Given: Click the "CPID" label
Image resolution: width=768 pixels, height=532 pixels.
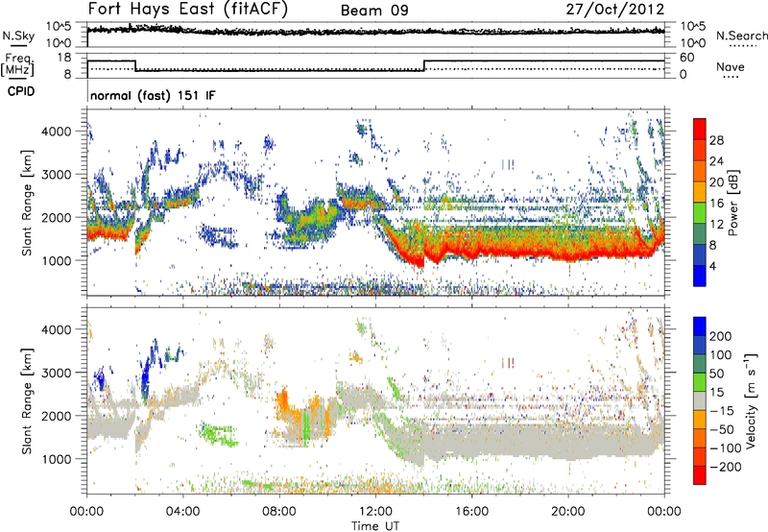Looking at the screenshot, I should (x=21, y=91).
